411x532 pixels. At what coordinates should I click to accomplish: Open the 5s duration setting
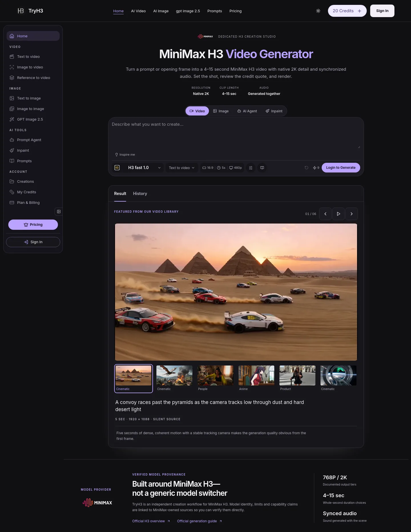[x=221, y=168]
